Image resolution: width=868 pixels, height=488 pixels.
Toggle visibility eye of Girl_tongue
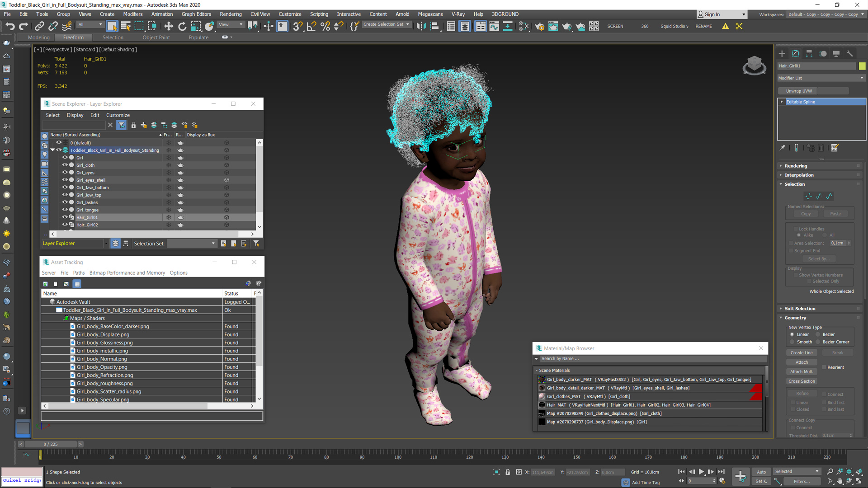[65, 210]
